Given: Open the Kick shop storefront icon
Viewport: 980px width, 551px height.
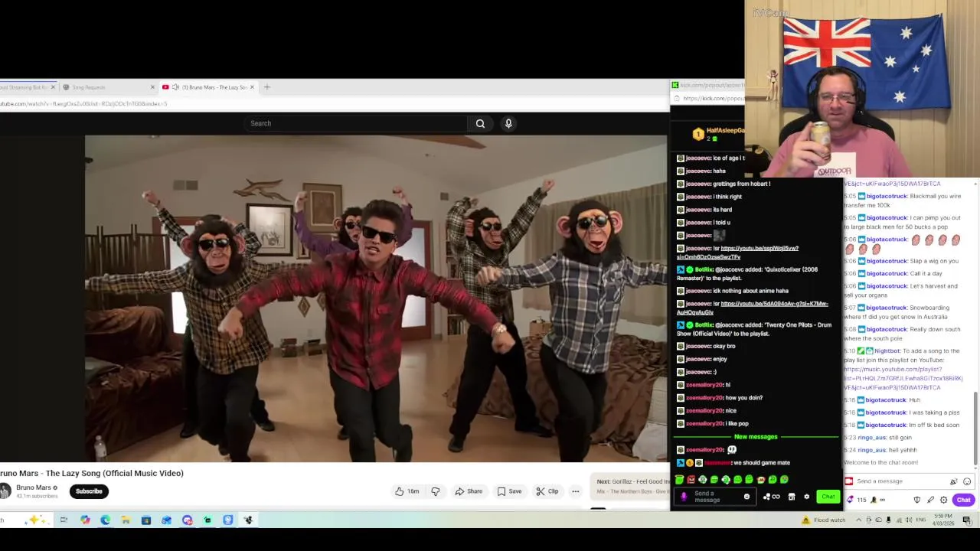Looking at the screenshot, I should click(792, 497).
